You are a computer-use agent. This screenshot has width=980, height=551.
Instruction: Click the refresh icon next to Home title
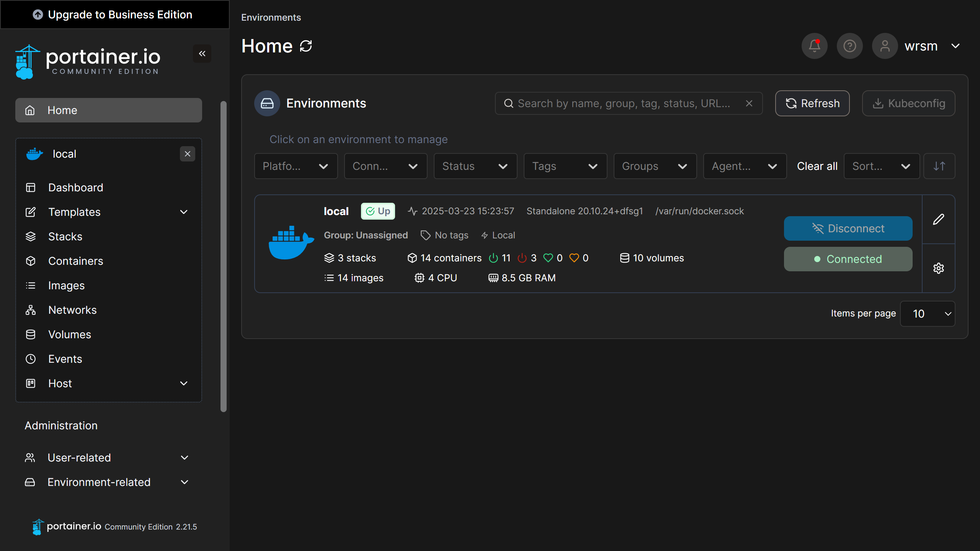tap(306, 46)
